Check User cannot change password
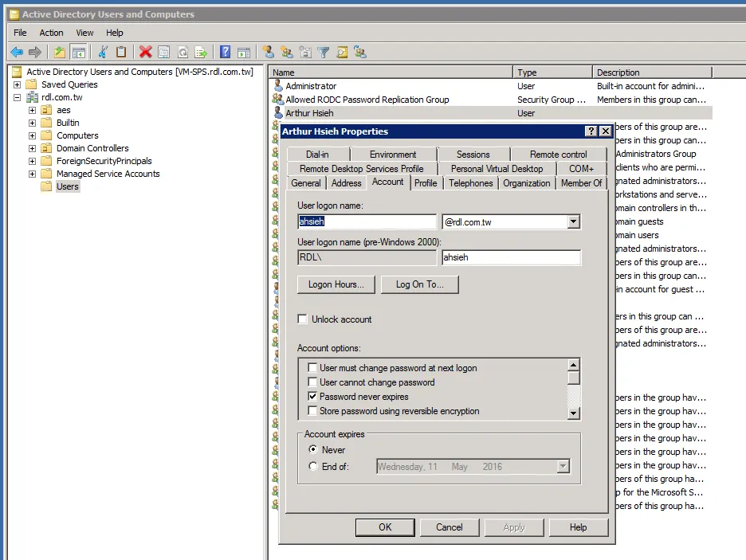 click(313, 382)
